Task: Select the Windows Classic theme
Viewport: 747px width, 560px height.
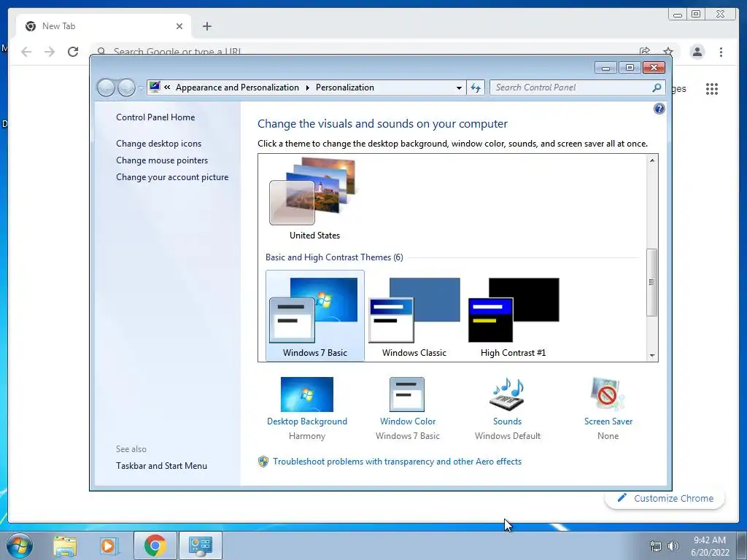Action: 414,316
